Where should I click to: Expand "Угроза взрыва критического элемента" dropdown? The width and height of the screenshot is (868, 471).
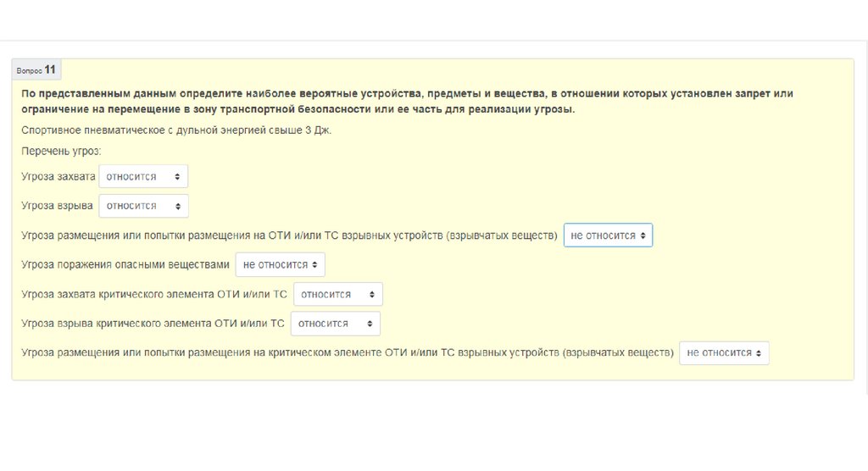coord(335,324)
